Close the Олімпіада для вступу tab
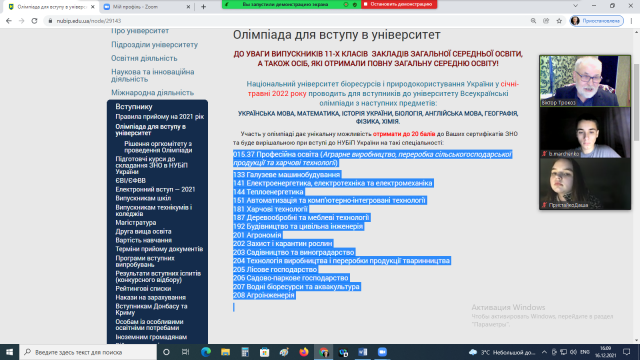640x360 pixels. [93, 7]
